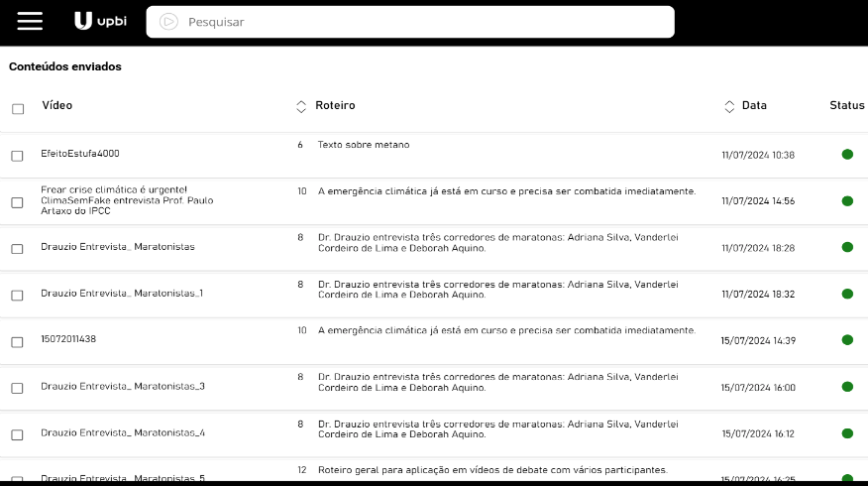This screenshot has height=486, width=868.
Task: Check the Frear crise climática row checkbox
Action: [x=17, y=202]
